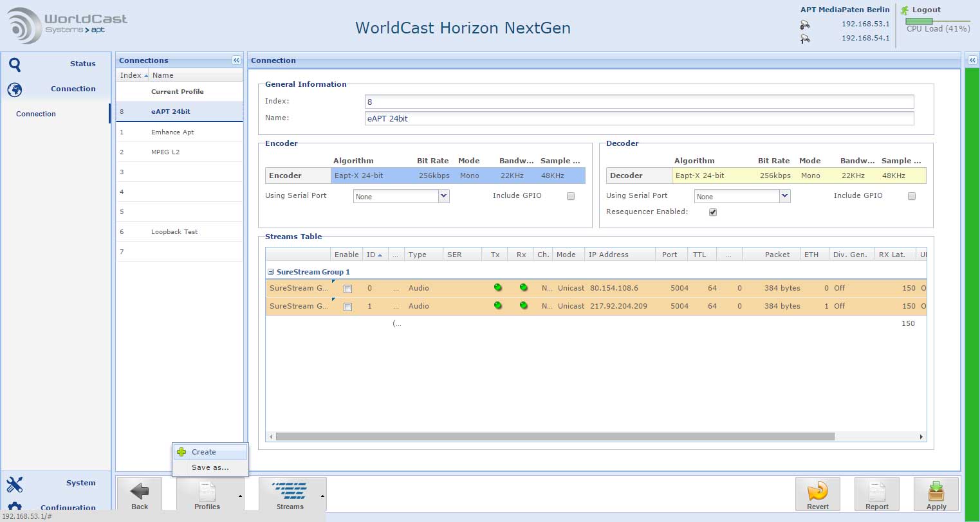Open the Status magnifier icon
Image resolution: width=980 pixels, height=522 pixels.
tap(14, 64)
